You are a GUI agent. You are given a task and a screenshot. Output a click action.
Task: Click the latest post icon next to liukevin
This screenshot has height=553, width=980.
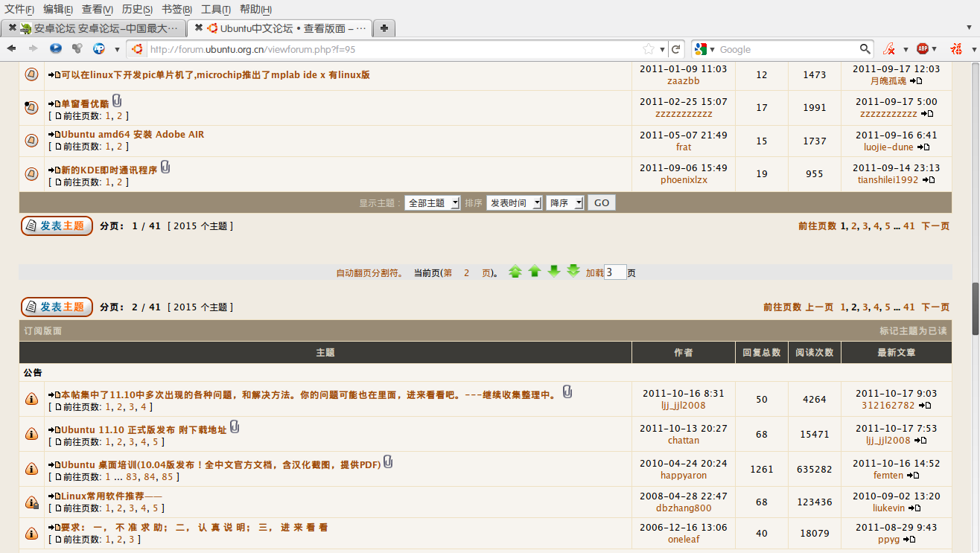tap(914, 508)
